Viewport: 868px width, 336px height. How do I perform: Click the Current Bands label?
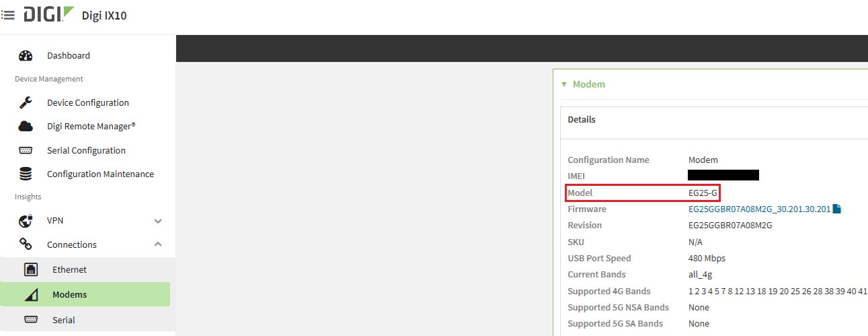(596, 275)
